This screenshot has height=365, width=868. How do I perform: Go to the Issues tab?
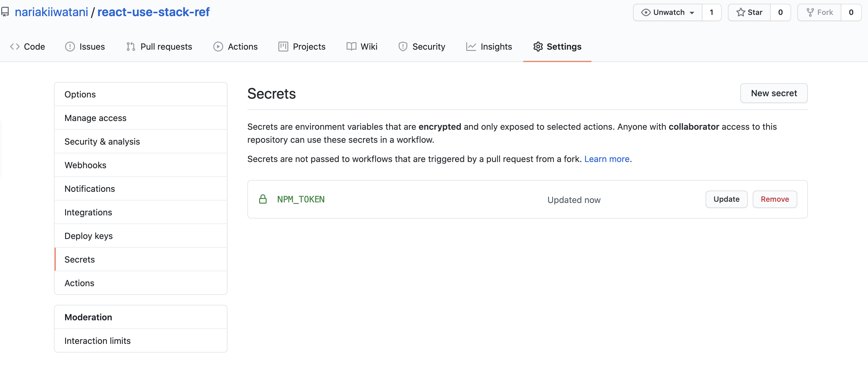coord(85,47)
